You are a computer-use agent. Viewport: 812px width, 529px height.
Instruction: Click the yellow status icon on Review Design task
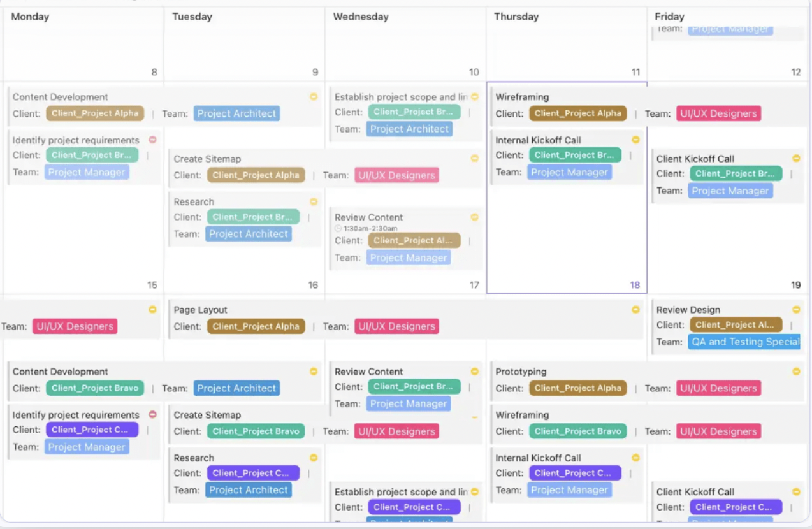click(x=796, y=310)
